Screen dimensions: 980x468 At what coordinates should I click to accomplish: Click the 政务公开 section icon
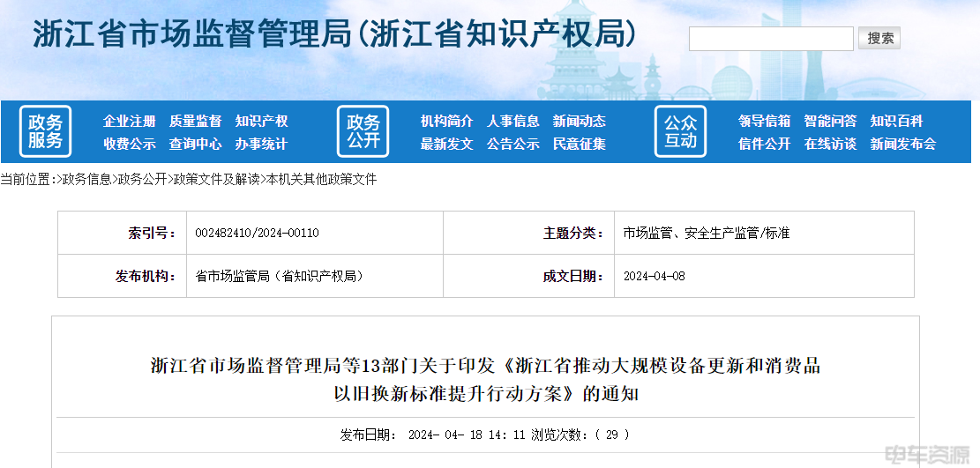[x=363, y=132]
